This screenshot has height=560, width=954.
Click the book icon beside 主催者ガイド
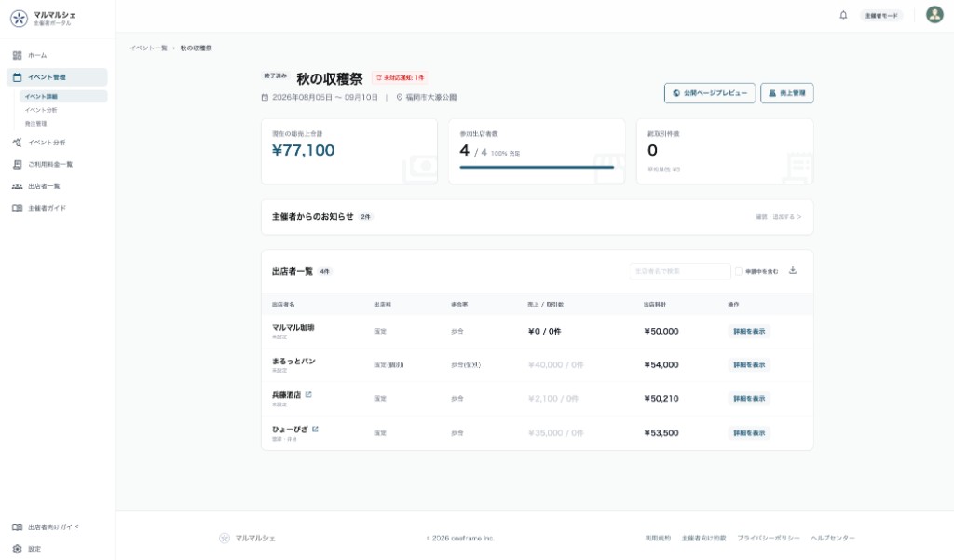tap(17, 208)
